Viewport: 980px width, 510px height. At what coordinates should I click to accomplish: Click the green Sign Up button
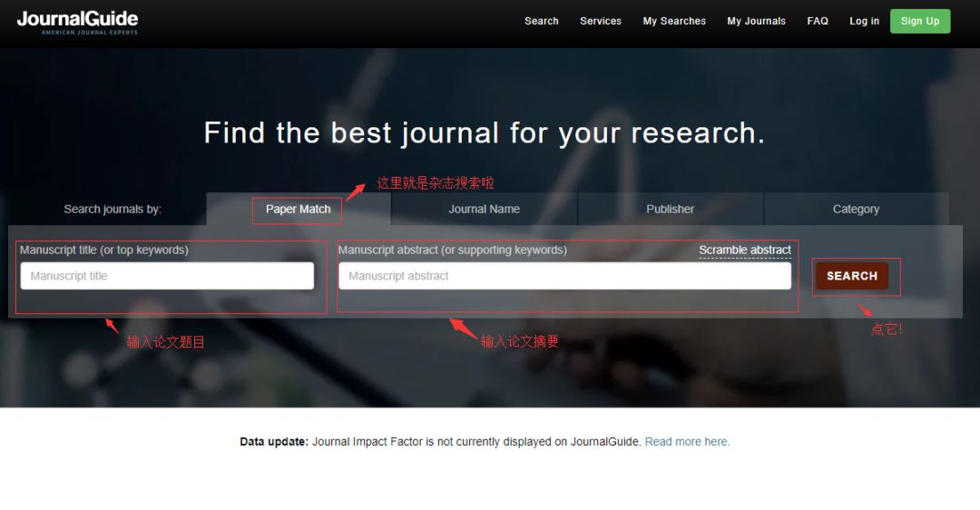coord(920,21)
